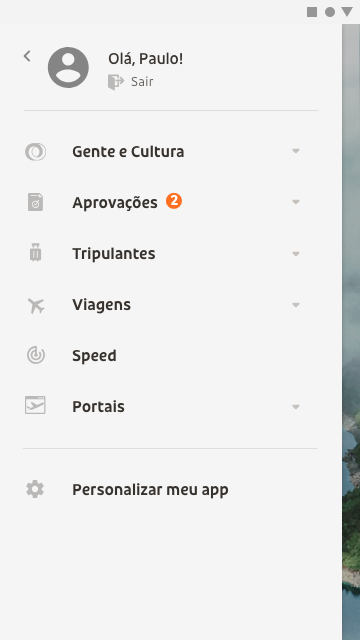Open the user profile avatar icon

(x=68, y=67)
